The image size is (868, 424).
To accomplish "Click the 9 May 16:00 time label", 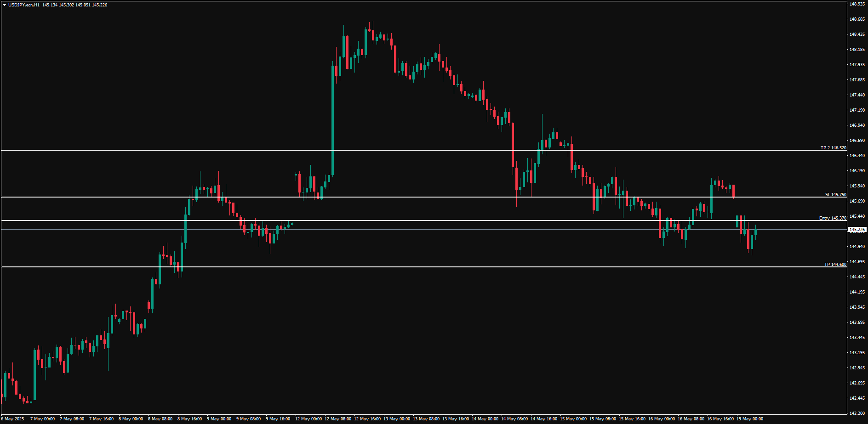I will pos(278,419).
